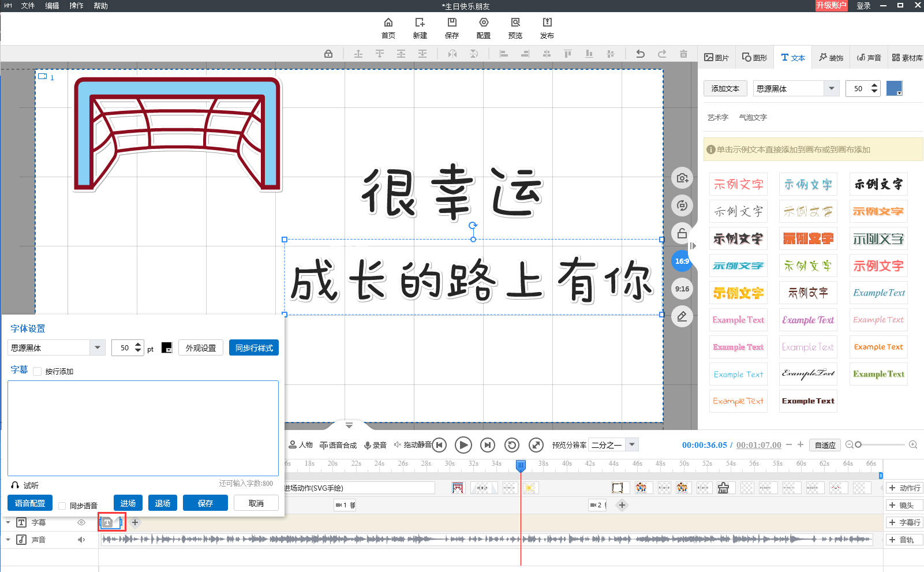Click the trash delete icon in toolbar
Screen dimensions: 924x572
click(x=683, y=54)
